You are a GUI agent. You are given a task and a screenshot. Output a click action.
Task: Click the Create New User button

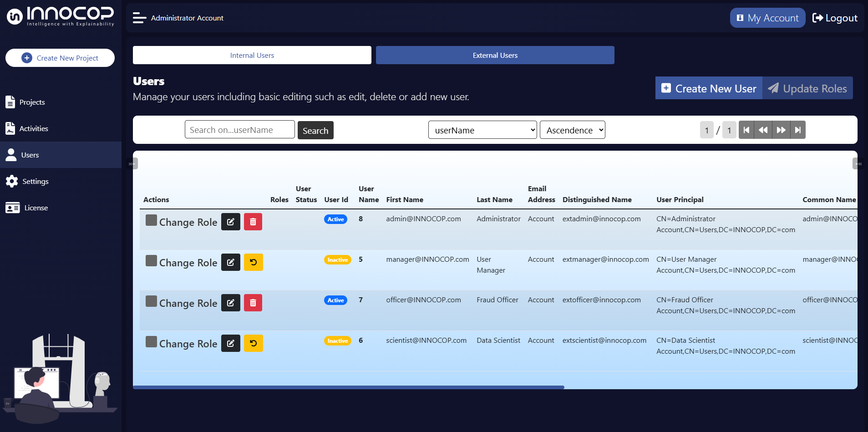pos(709,88)
